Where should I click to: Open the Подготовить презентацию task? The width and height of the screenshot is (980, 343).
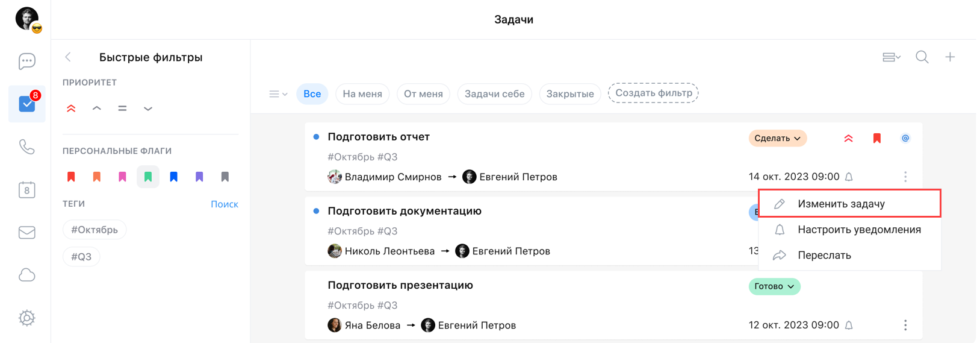400,285
